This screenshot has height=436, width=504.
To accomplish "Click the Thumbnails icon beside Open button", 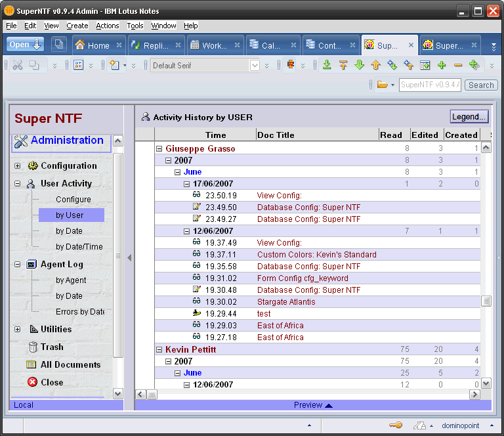I will click(59, 45).
